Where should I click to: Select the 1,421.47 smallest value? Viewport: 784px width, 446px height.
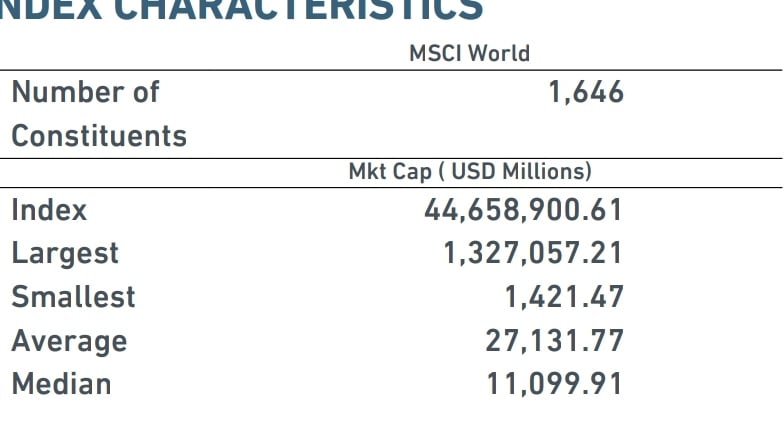pyautogui.click(x=564, y=297)
